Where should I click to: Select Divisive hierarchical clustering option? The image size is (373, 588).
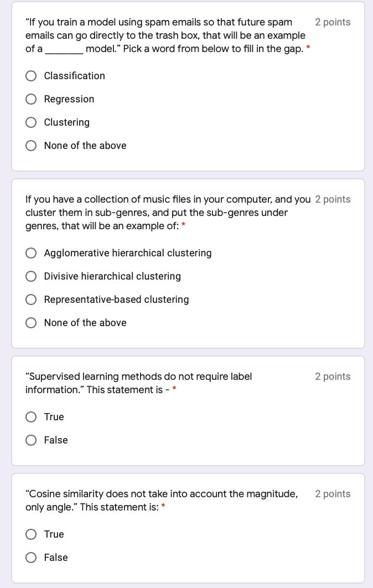click(32, 276)
